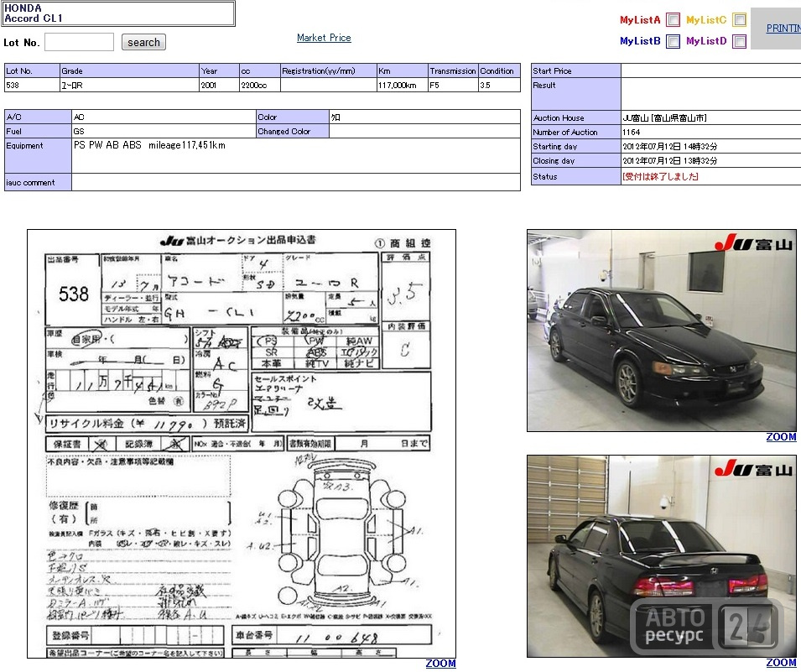This screenshot has width=801, height=672.
Task: Open ZOOM link under front car photo
Action: point(781,437)
